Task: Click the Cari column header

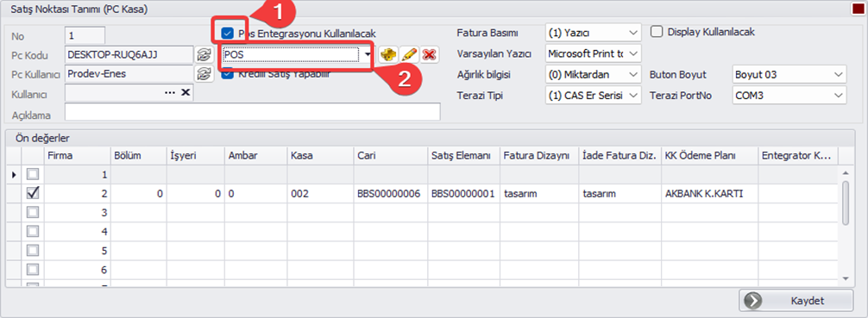Action: 390,156
